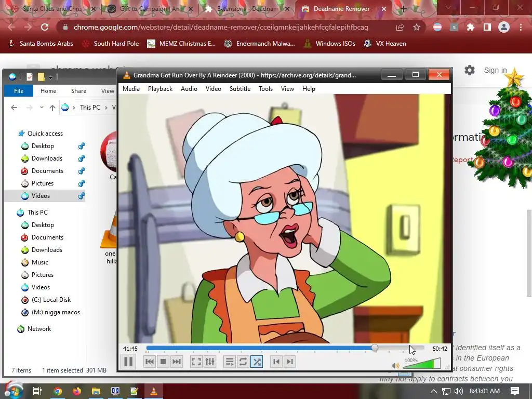Open Firefox from the taskbar
Image resolution: width=532 pixels, height=399 pixels.
(77, 391)
